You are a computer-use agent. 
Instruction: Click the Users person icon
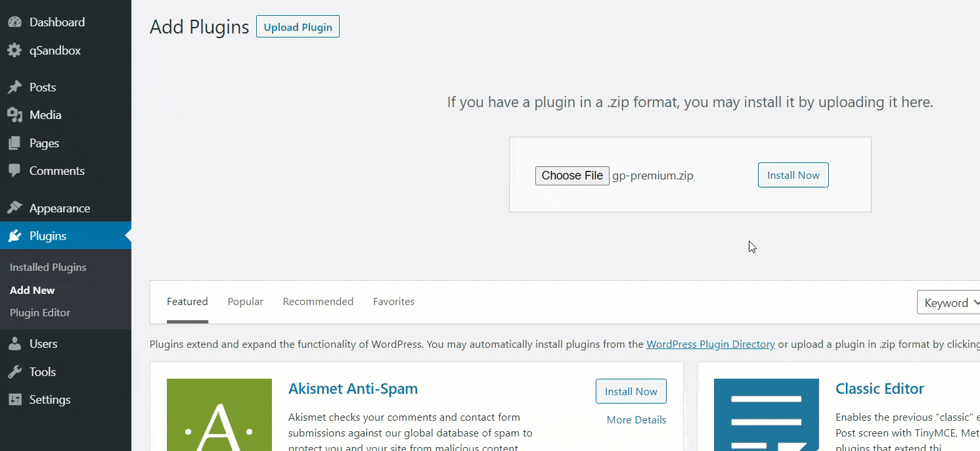pyautogui.click(x=14, y=344)
